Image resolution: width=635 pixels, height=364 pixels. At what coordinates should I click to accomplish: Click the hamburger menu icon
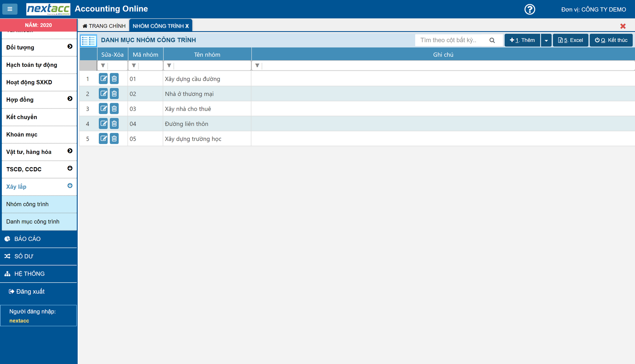(10, 9)
